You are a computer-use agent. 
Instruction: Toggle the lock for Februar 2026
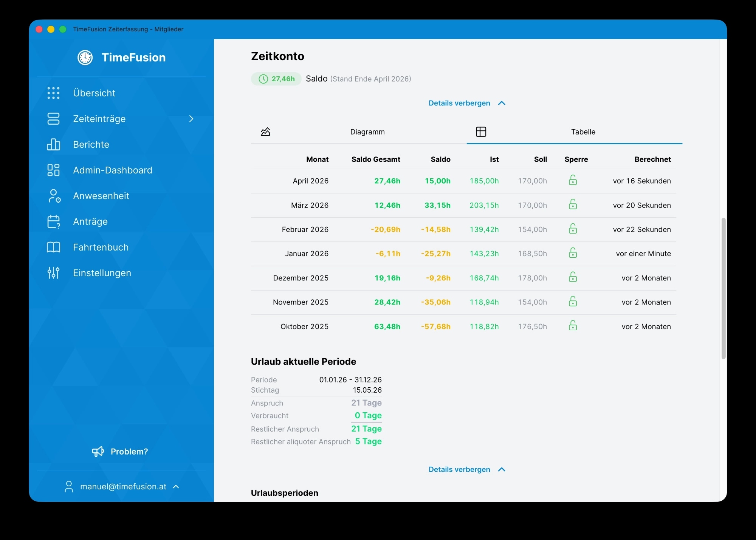click(x=573, y=229)
